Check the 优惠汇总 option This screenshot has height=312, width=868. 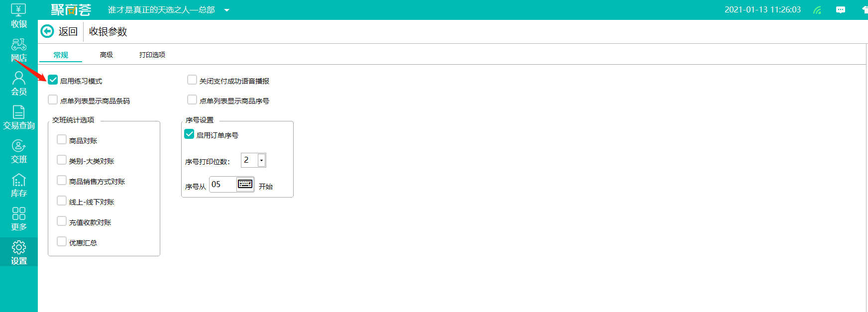click(62, 241)
